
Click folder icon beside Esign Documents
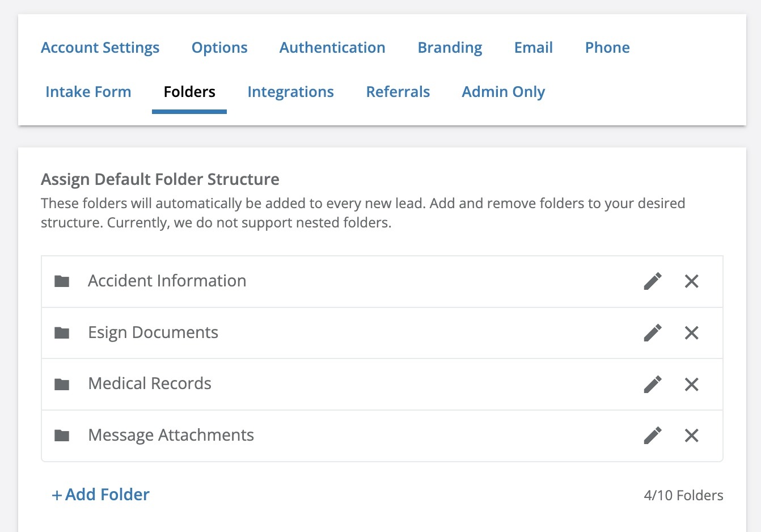point(62,333)
